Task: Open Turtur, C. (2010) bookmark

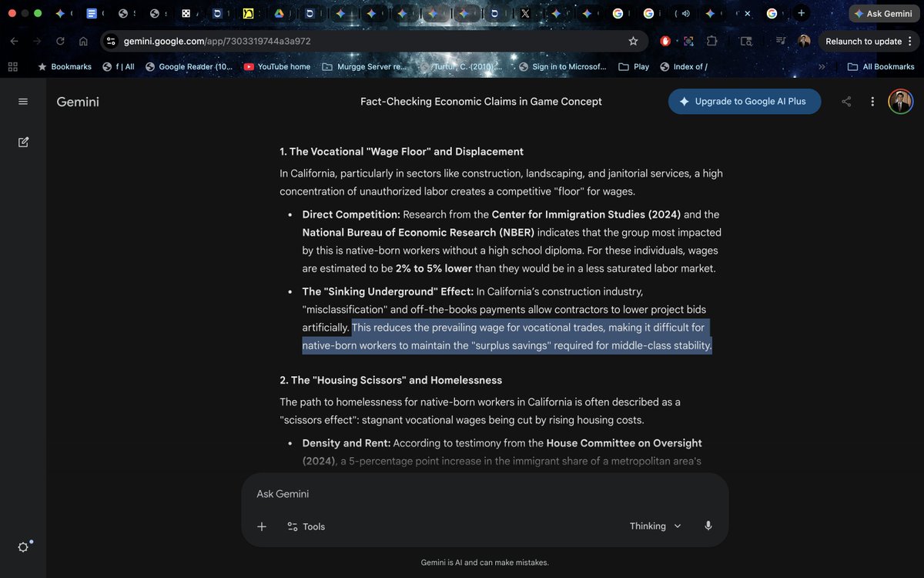Action: tap(463, 67)
